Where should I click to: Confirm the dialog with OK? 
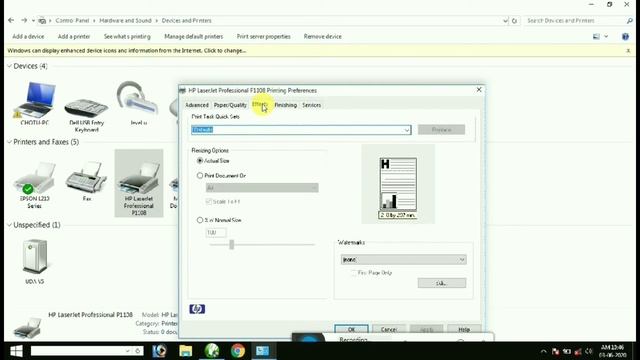click(x=351, y=329)
